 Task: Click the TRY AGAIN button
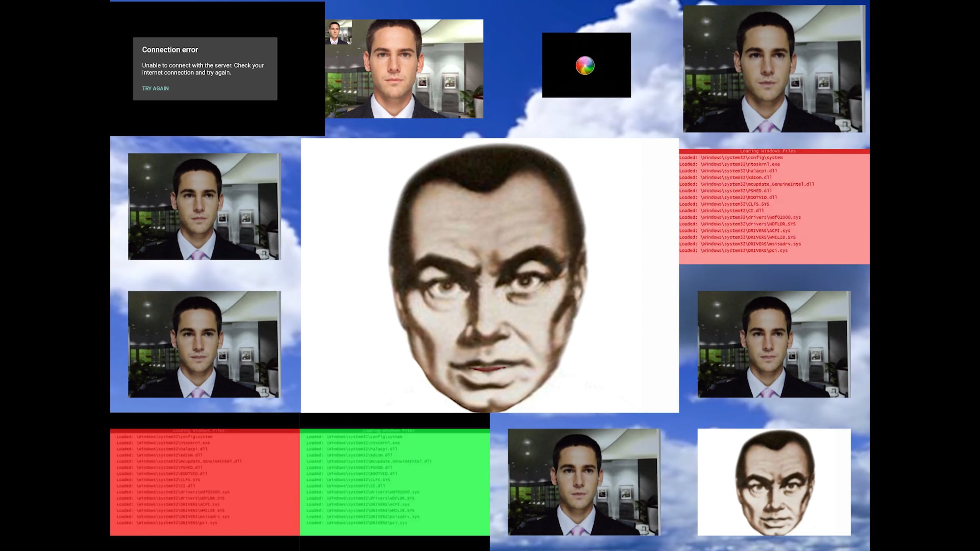[155, 88]
